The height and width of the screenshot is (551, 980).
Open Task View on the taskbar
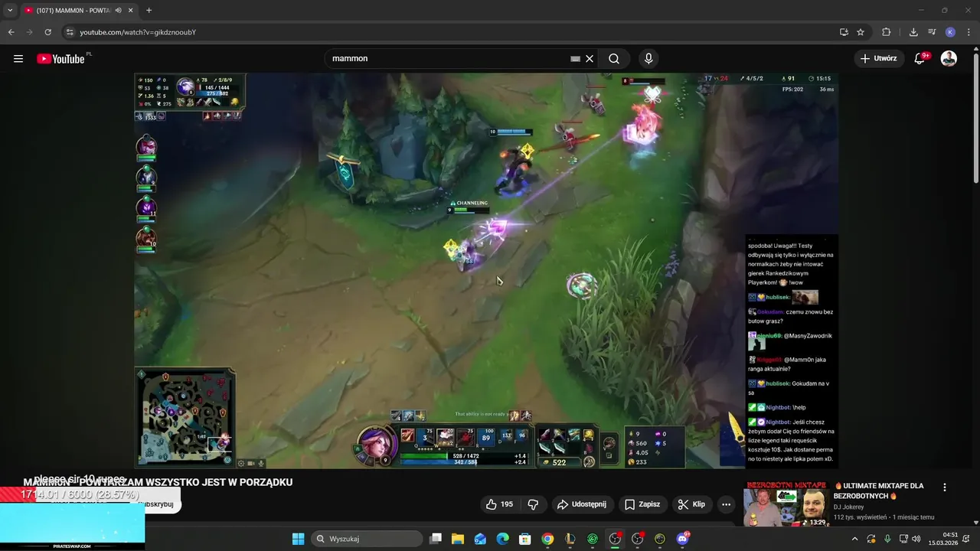click(x=436, y=539)
